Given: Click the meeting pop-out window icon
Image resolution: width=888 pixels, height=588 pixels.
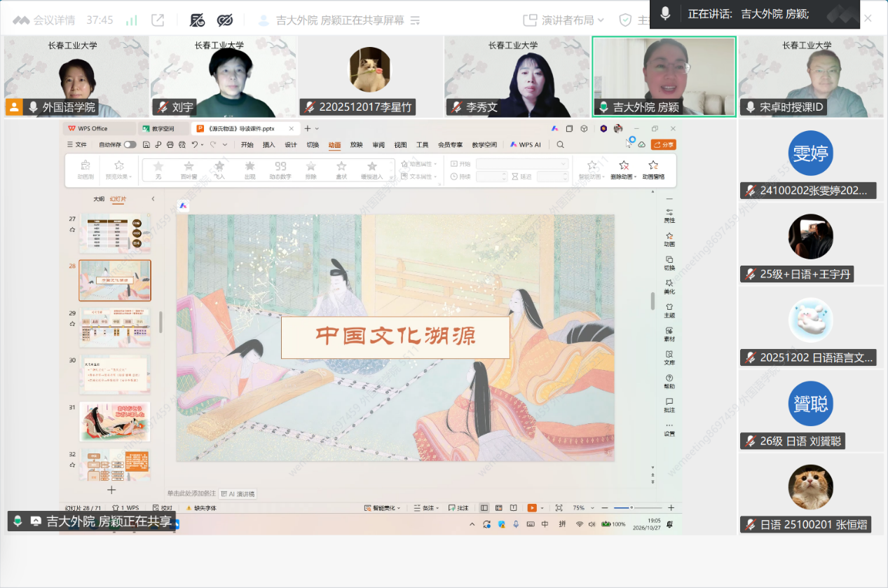Looking at the screenshot, I should [158, 20].
